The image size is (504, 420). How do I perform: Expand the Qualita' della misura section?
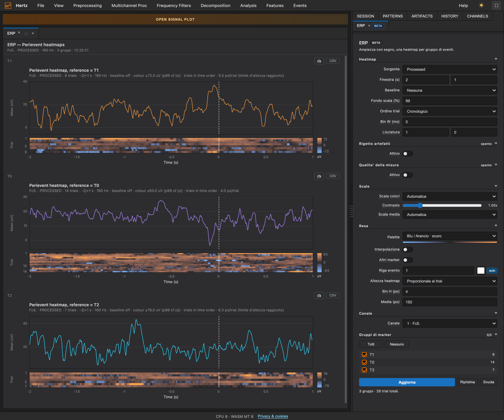click(x=496, y=165)
